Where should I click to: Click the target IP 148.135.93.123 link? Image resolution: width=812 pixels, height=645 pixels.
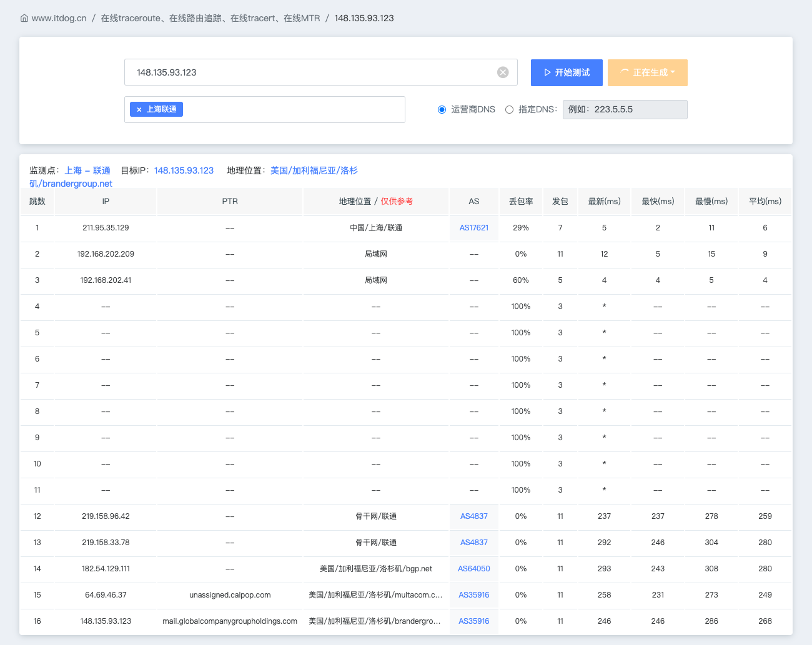coord(184,170)
